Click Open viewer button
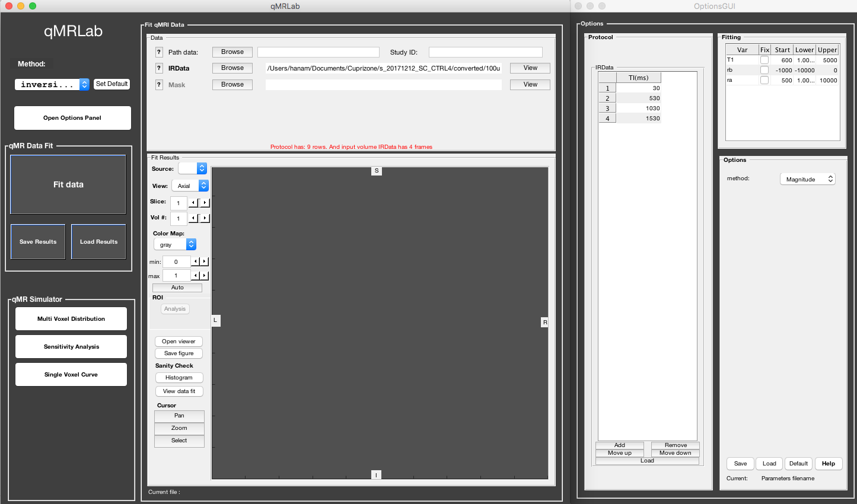 (x=179, y=342)
